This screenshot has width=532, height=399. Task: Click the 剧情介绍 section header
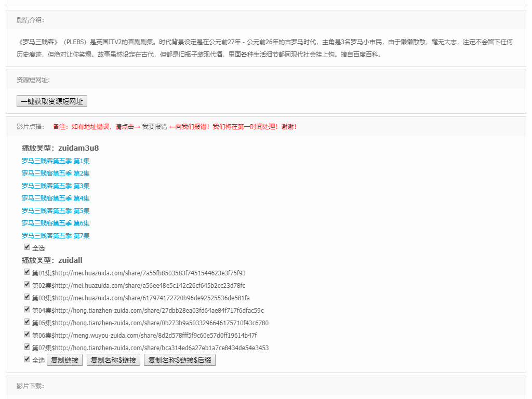[30, 20]
